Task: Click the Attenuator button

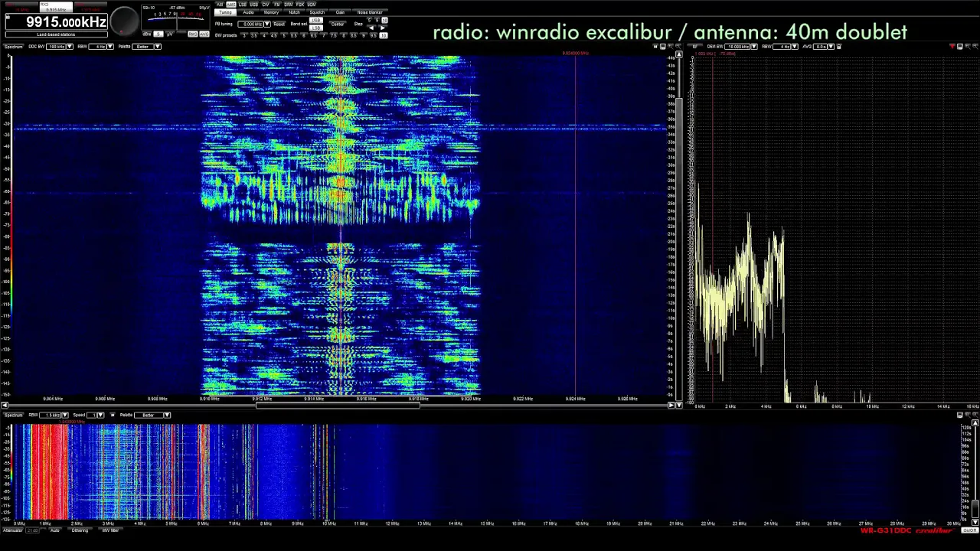Action: pyautogui.click(x=13, y=530)
